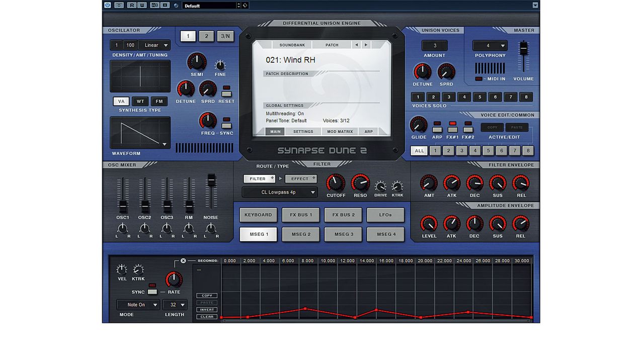Click the MSEG INVERT button
644x362 pixels.
(x=207, y=310)
